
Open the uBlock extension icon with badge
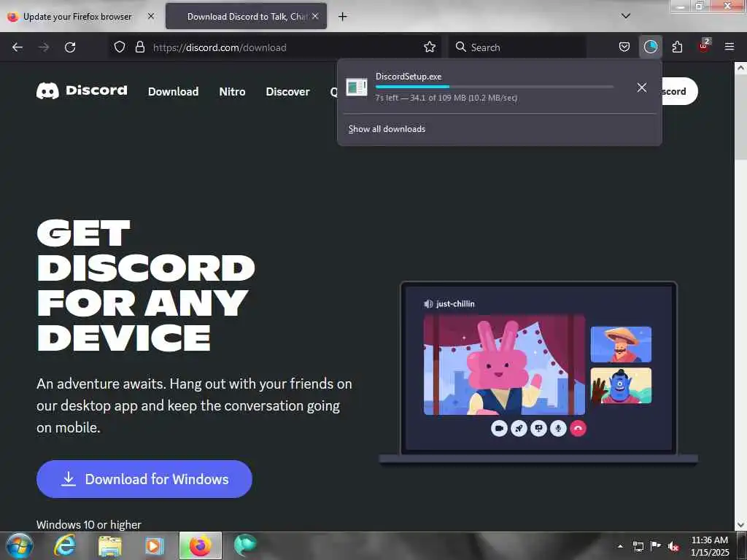[704, 46]
